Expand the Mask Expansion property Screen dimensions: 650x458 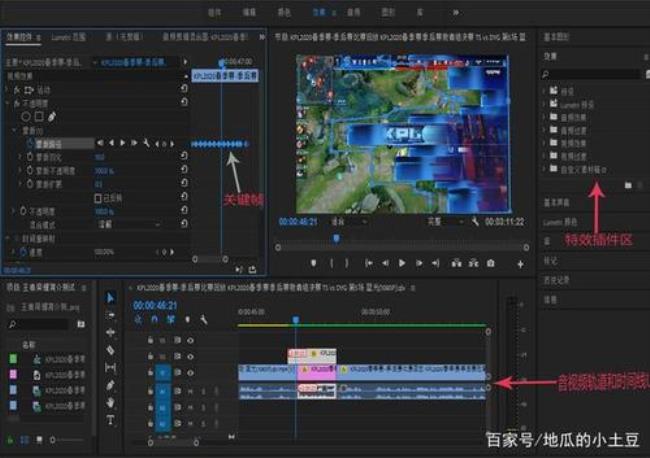(19, 184)
